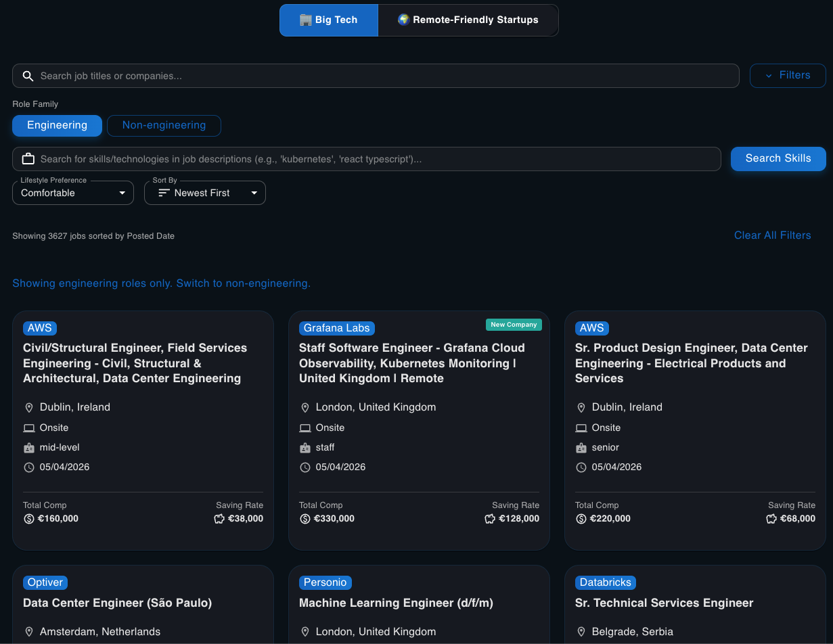Click the €330,000 total comp value
The image size is (833, 644).
(334, 519)
